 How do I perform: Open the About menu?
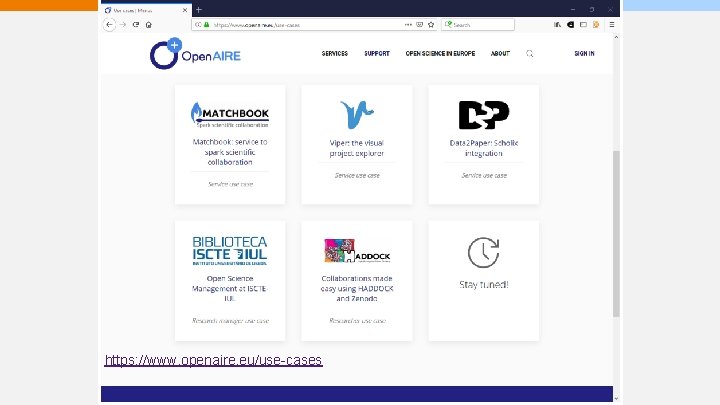[501, 54]
